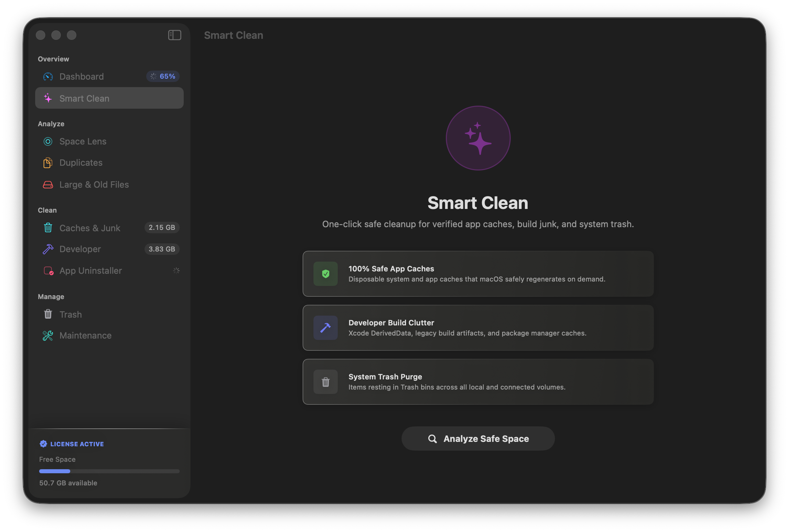
Task: Click the 65% Dashboard progress badge
Action: 163,76
